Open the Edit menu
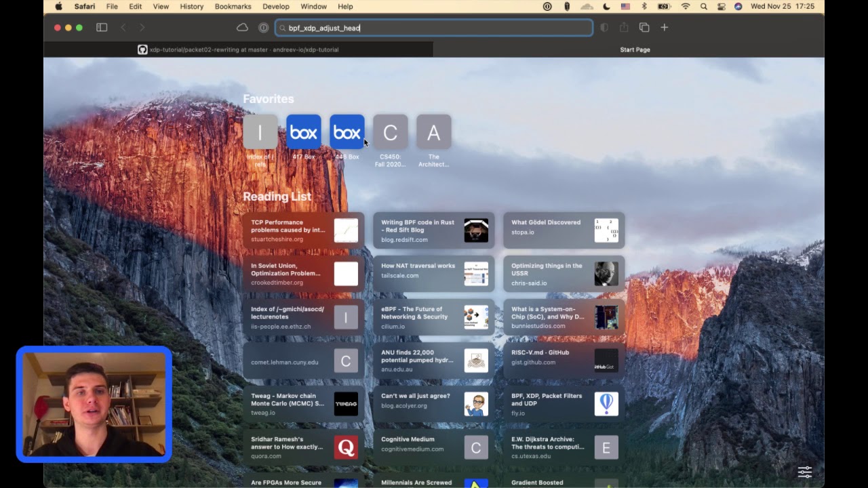868x488 pixels. (x=136, y=6)
